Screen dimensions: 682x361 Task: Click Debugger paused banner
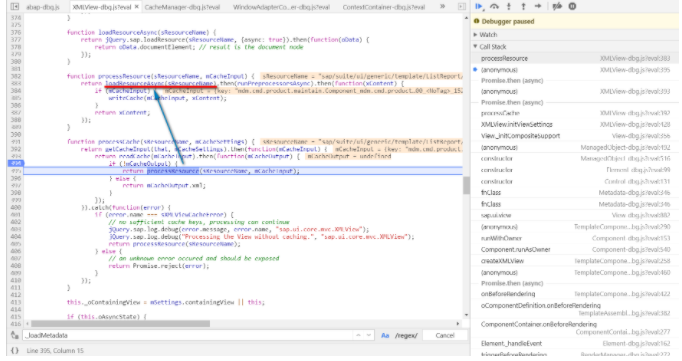tap(575, 21)
